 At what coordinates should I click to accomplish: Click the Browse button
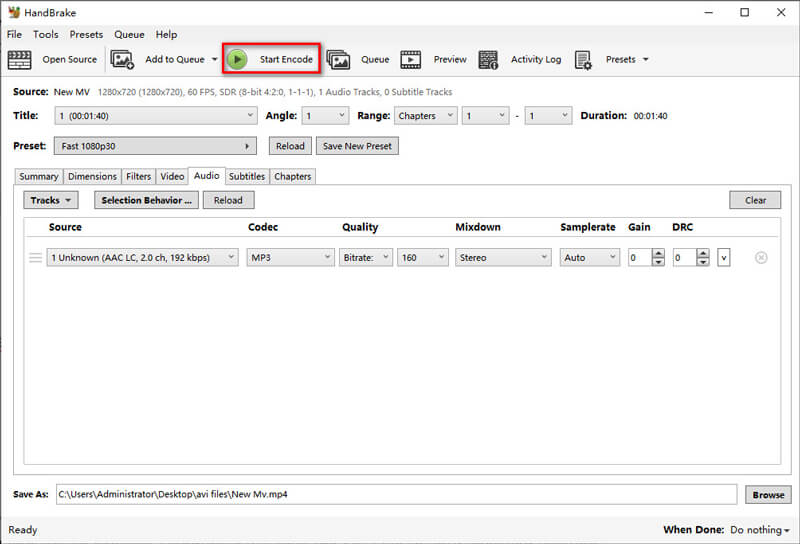[768, 494]
